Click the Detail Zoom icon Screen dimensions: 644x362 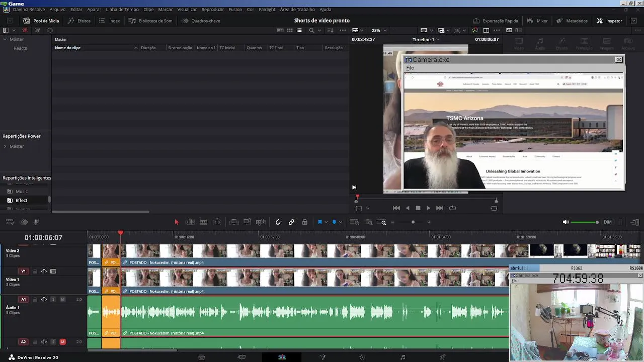click(x=369, y=222)
